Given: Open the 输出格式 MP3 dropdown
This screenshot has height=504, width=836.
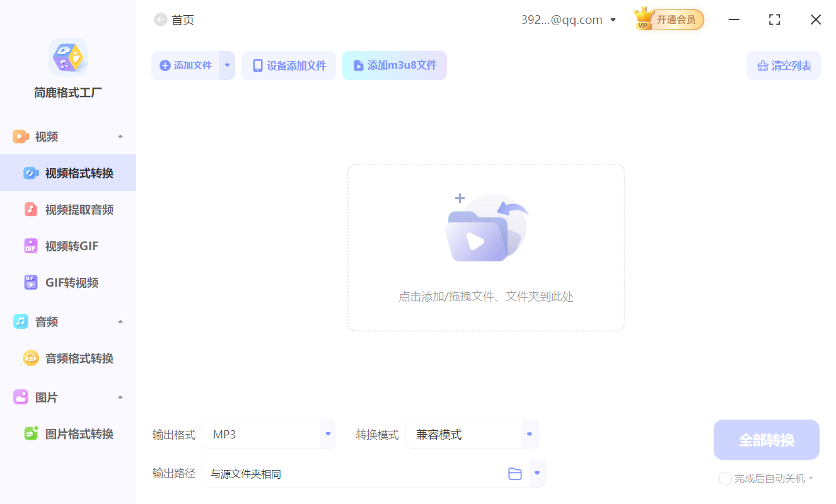Looking at the screenshot, I should (327, 434).
